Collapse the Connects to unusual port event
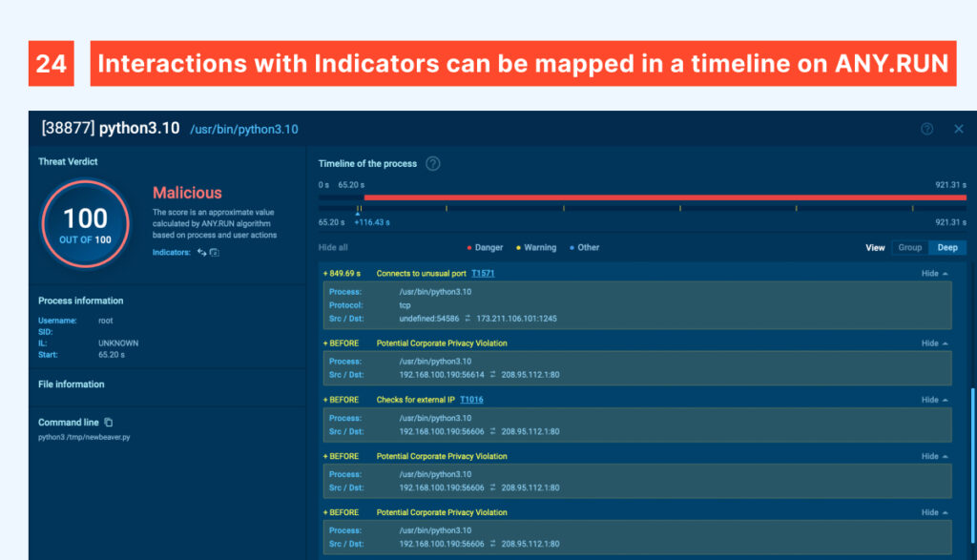The height and width of the screenshot is (560, 977). point(934,274)
